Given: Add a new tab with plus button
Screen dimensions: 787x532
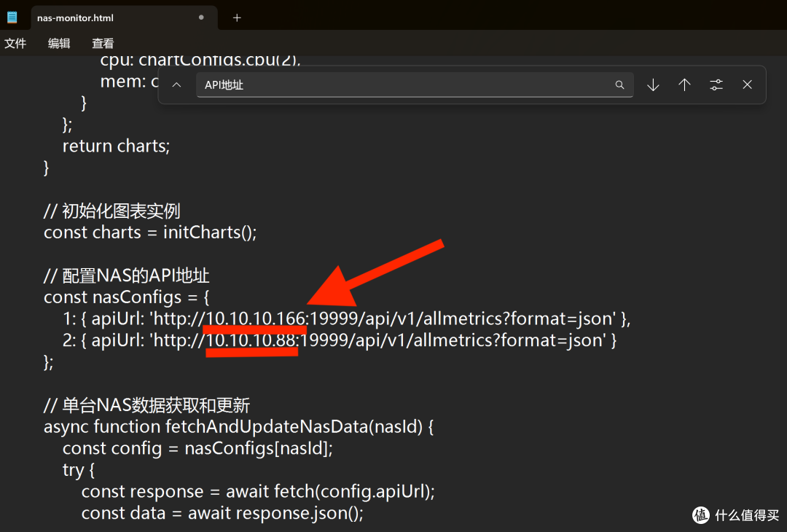Looking at the screenshot, I should point(237,18).
